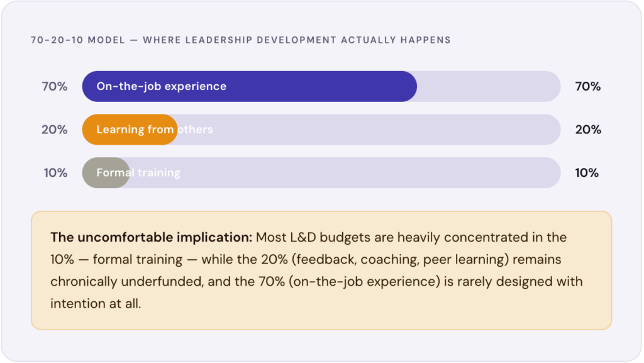
Task: Select the 20% value right of the bars
Action: (588, 130)
